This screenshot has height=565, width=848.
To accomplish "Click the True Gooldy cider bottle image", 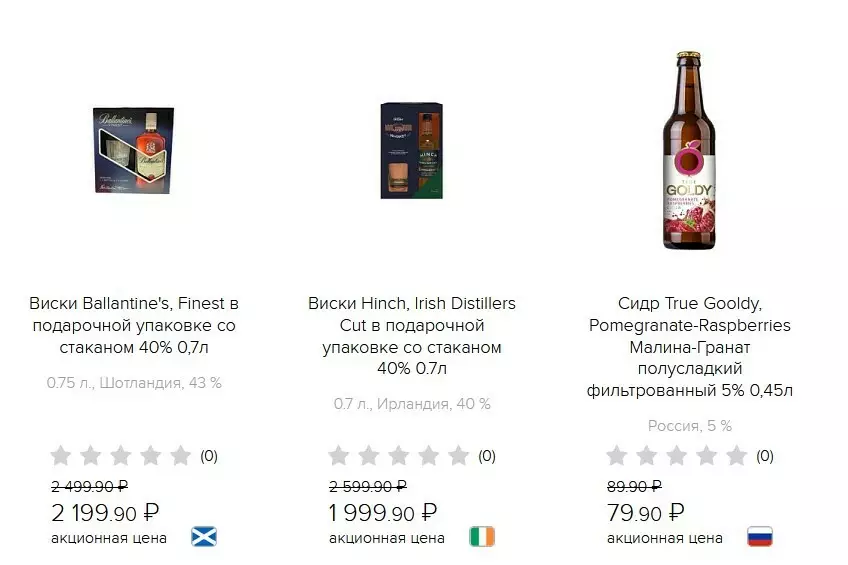I will [x=689, y=150].
